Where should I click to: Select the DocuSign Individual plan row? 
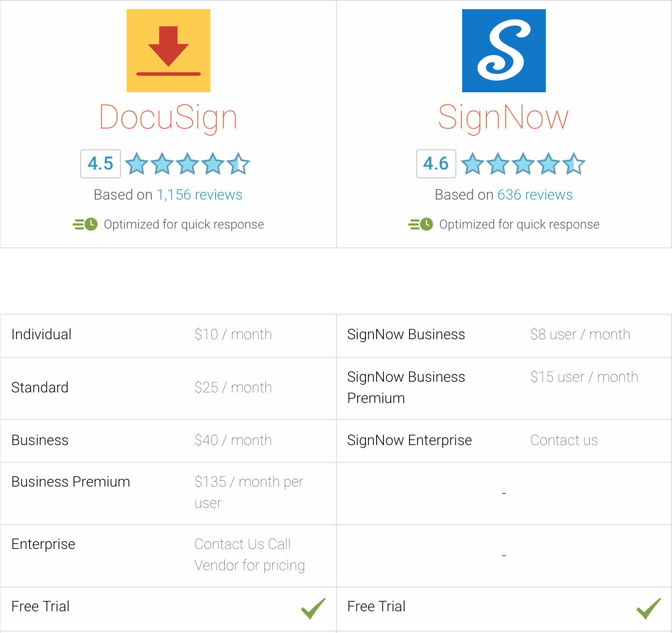(42, 334)
